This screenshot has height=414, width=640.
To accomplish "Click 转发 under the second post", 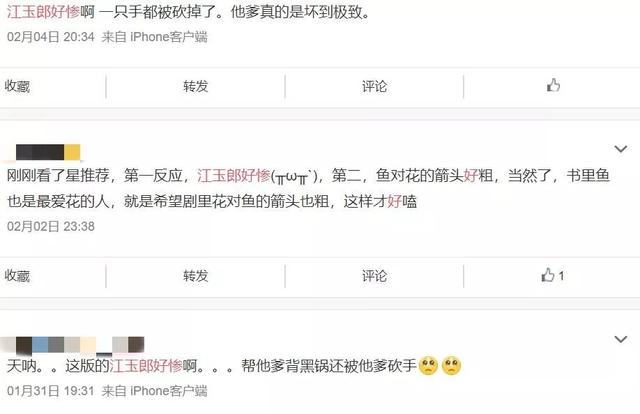I will (x=196, y=276).
